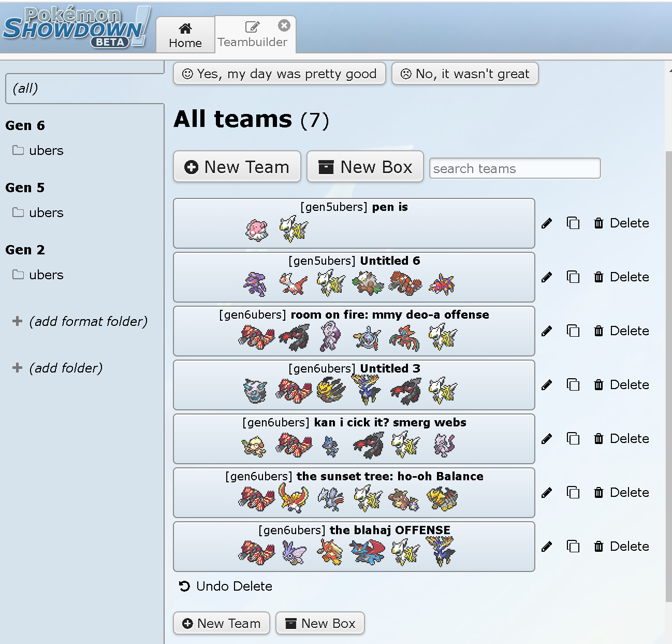Open the '[gen6ubers] Untitled 3' team card
This screenshot has width=672, height=644.
click(354, 385)
